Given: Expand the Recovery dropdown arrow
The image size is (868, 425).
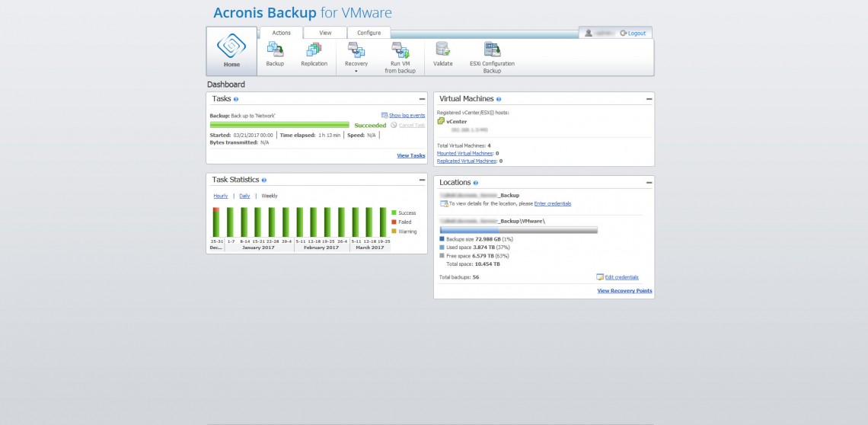Looking at the screenshot, I should (356, 71).
